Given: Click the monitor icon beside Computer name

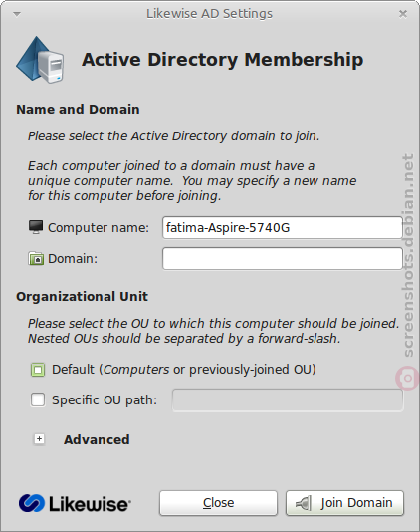Looking at the screenshot, I should [x=36, y=227].
